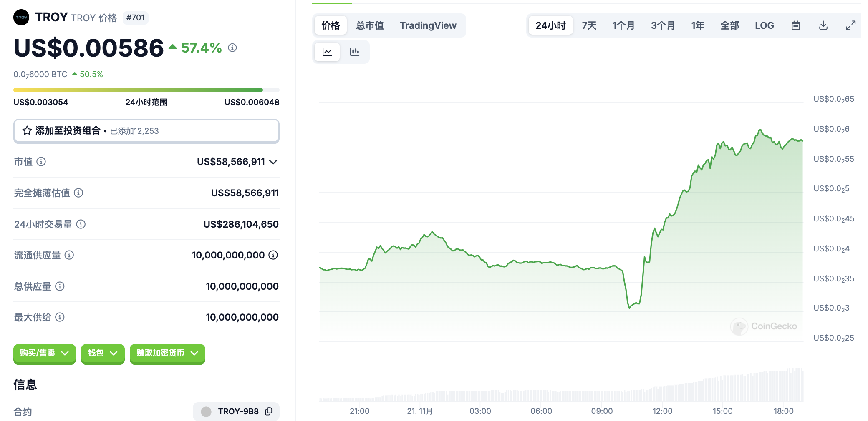This screenshot has height=421, width=868.
Task: Select the 全部 time range
Action: (730, 26)
